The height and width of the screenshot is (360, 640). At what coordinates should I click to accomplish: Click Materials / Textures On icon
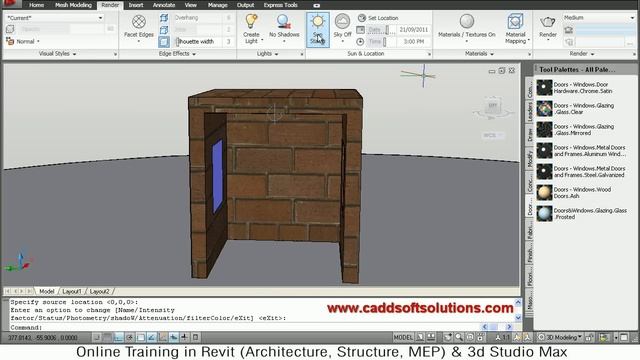pyautogui.click(x=467, y=21)
